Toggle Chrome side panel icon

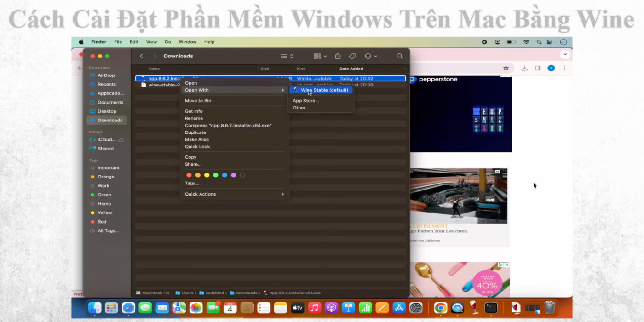click(x=538, y=68)
